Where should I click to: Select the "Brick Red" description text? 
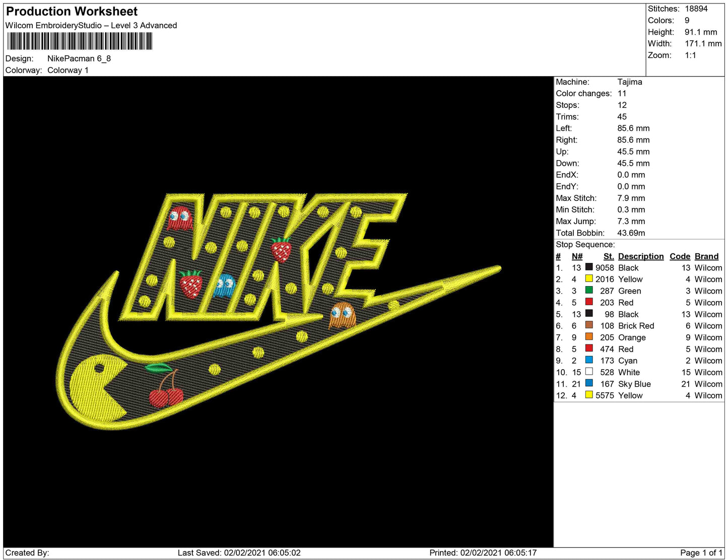click(x=636, y=326)
